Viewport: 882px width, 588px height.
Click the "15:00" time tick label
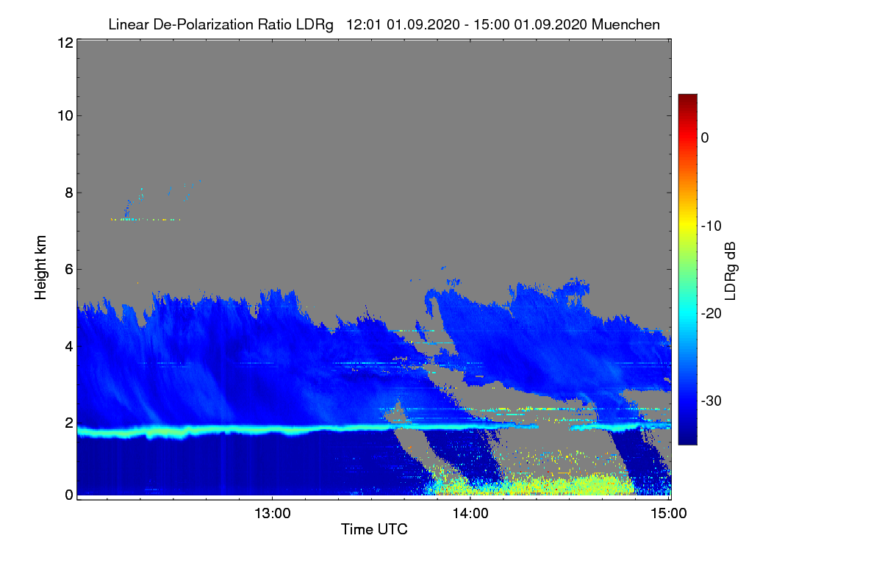click(668, 513)
